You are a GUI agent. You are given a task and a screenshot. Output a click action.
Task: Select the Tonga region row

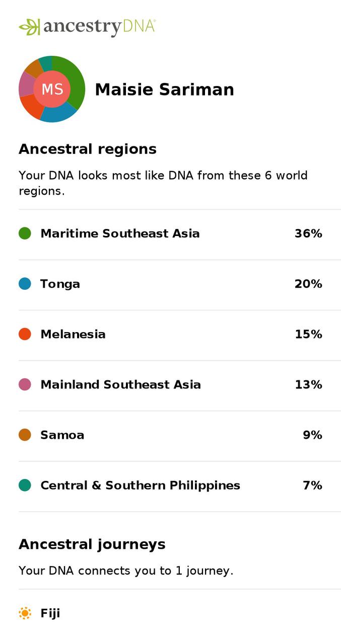(60, 284)
